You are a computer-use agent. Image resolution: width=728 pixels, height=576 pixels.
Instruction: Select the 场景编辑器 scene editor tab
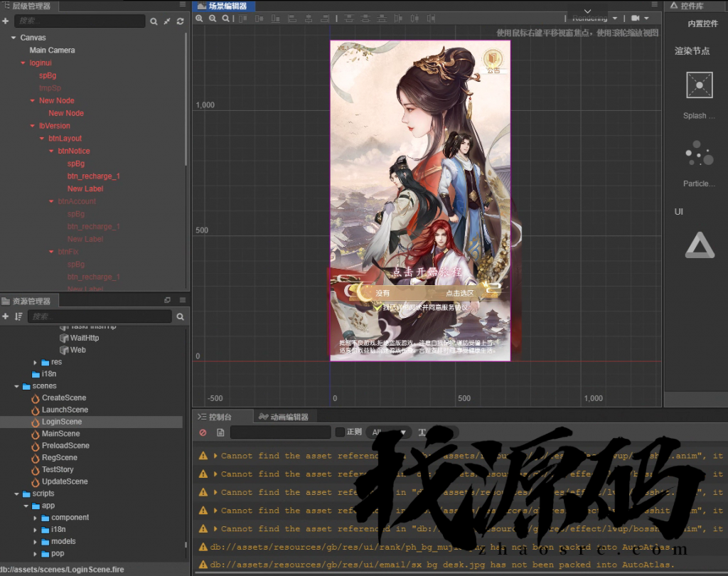coord(223,6)
